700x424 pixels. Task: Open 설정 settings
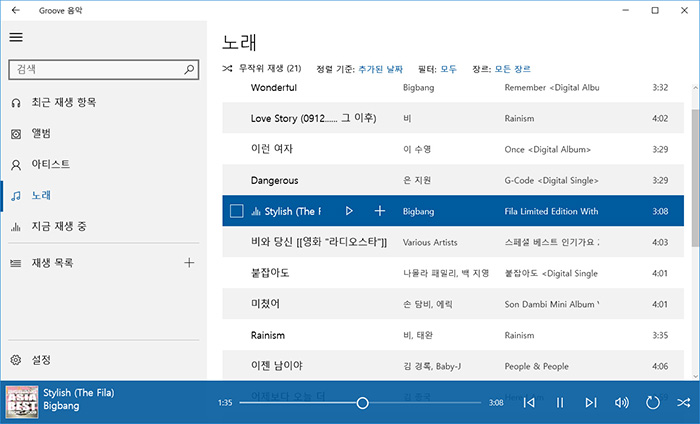(x=41, y=360)
